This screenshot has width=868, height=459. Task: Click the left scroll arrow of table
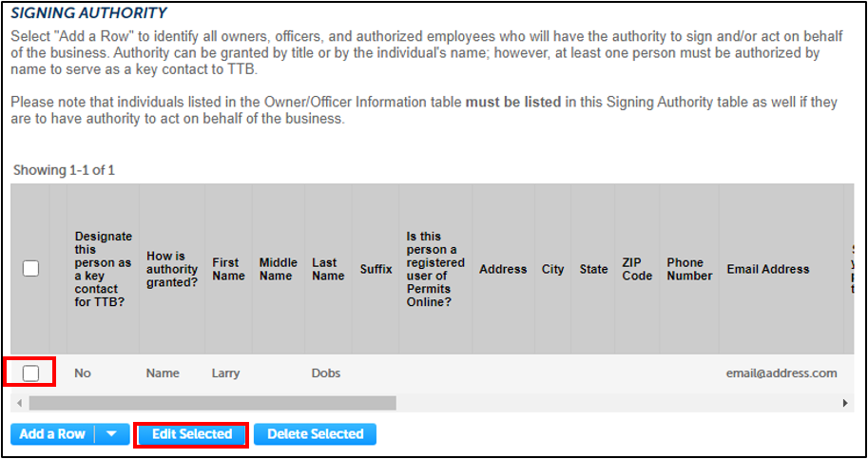coord(19,403)
